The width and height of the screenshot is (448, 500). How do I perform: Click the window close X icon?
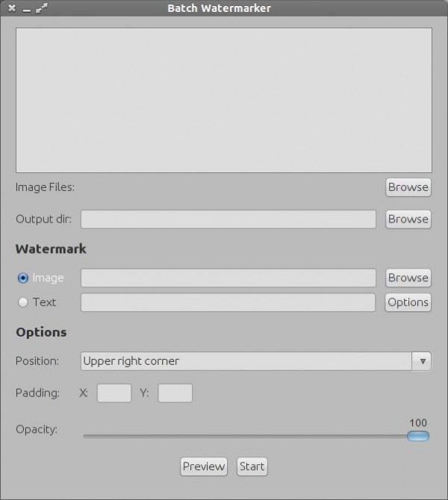click(12, 8)
